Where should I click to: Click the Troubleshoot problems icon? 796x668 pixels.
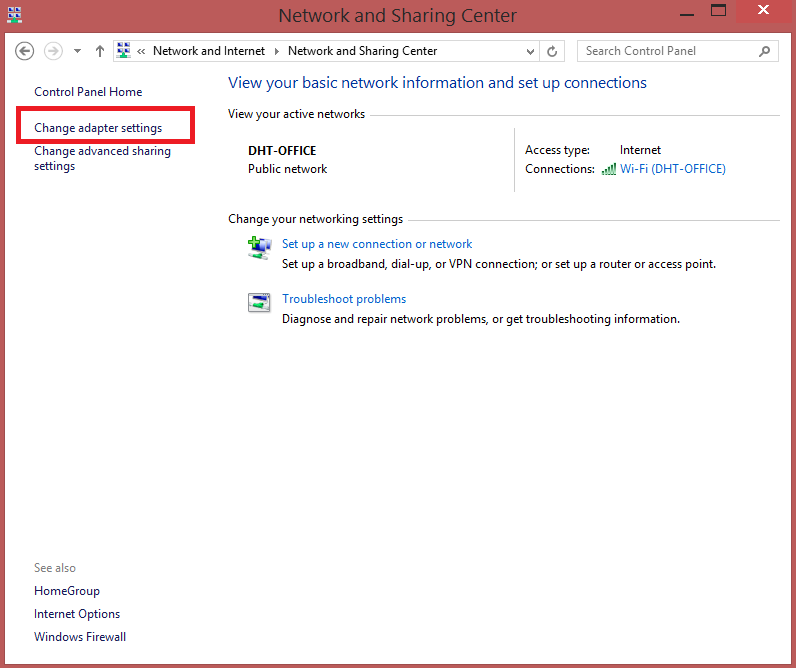(x=259, y=303)
